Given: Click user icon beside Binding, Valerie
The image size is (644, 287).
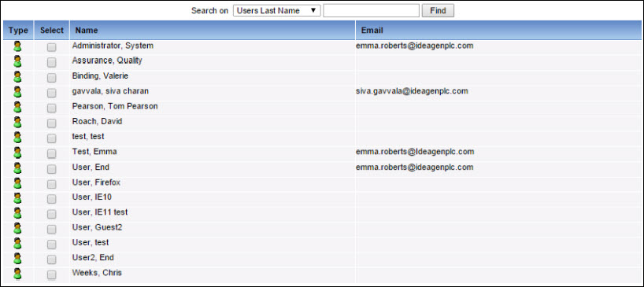Looking at the screenshot, I should point(17,77).
